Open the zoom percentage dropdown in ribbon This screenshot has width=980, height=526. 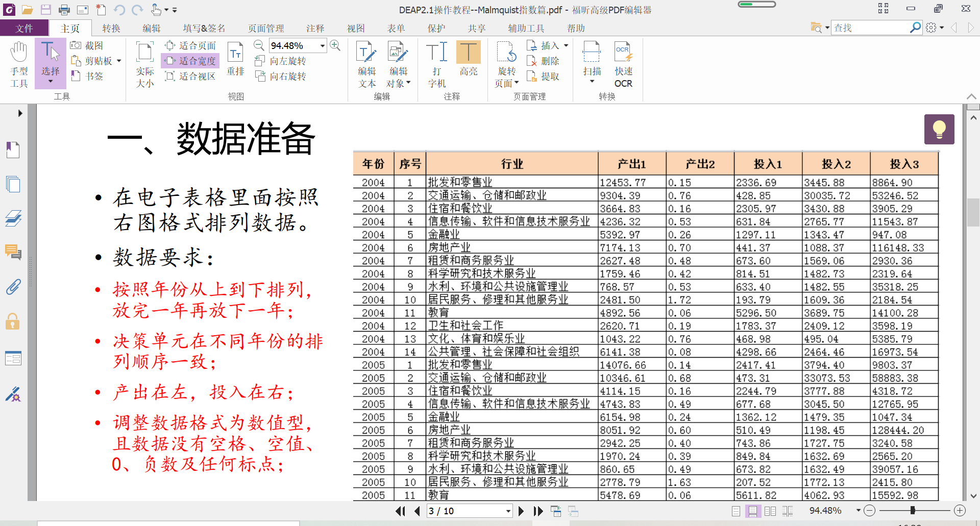(323, 45)
